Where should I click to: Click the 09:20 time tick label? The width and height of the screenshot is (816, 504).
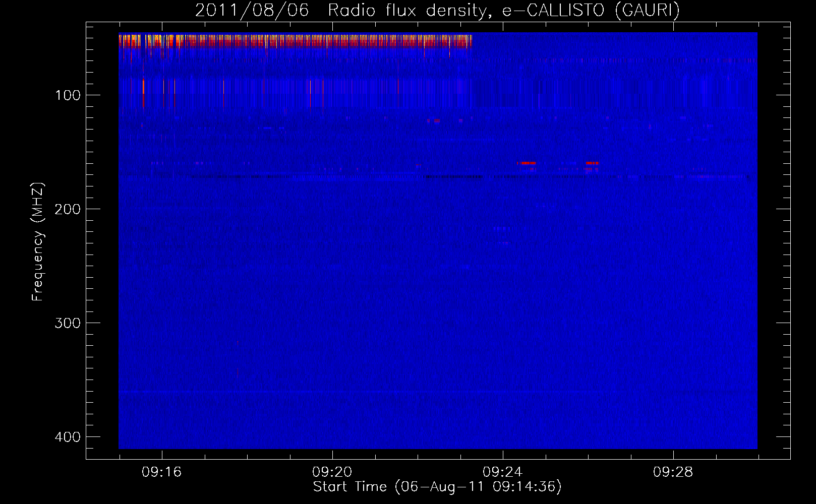pyautogui.click(x=332, y=472)
